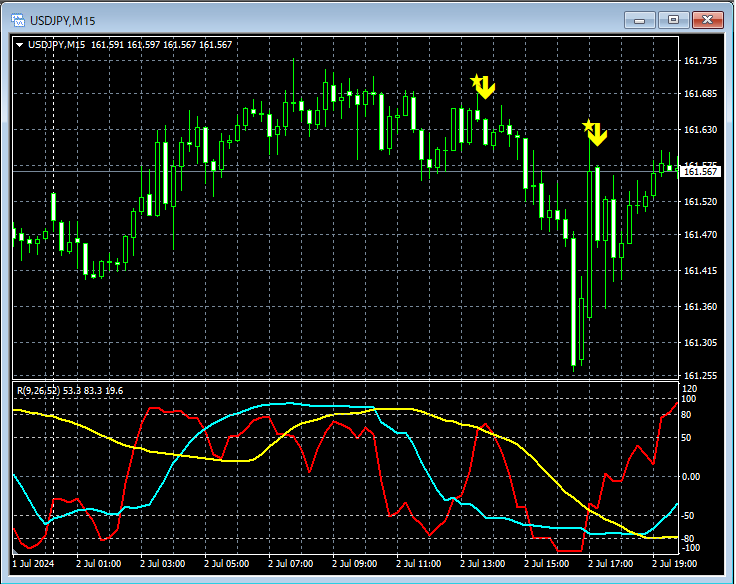Click price scale value 161.630
The image size is (736, 584).
(x=700, y=130)
